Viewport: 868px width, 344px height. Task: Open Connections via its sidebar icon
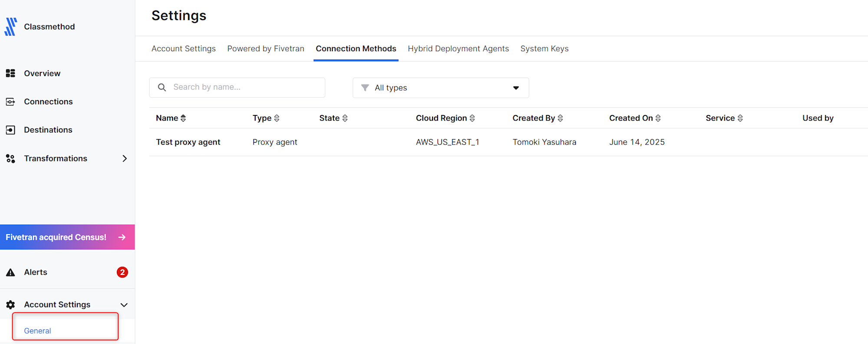(10, 102)
